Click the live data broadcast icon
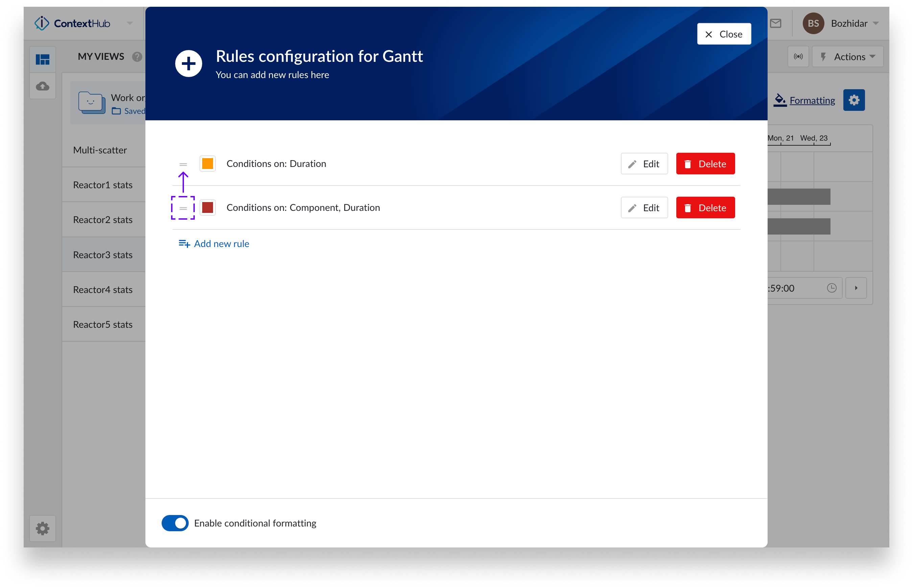Screen dimensions: 913x588 pos(798,56)
